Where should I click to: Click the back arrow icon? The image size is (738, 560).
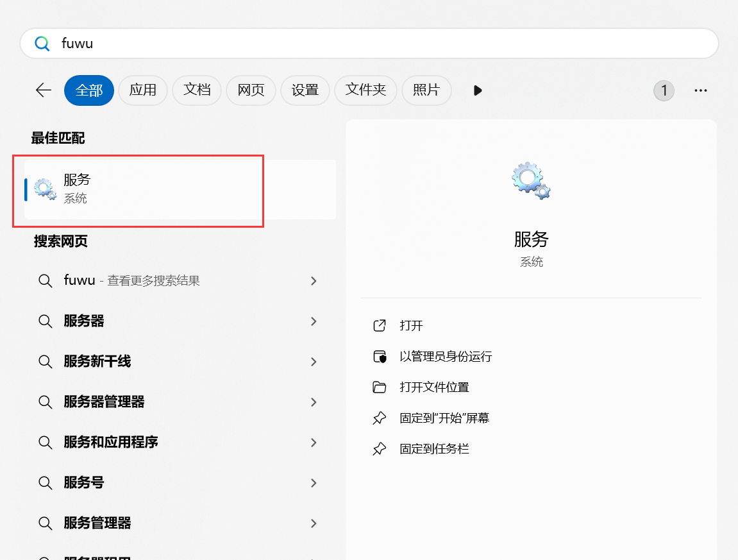(44, 90)
